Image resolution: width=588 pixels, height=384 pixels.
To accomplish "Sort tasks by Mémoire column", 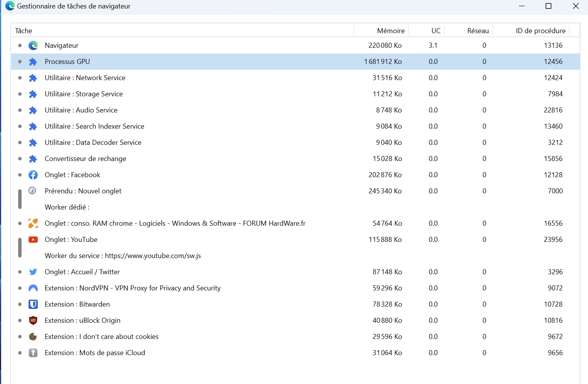I will [391, 31].
